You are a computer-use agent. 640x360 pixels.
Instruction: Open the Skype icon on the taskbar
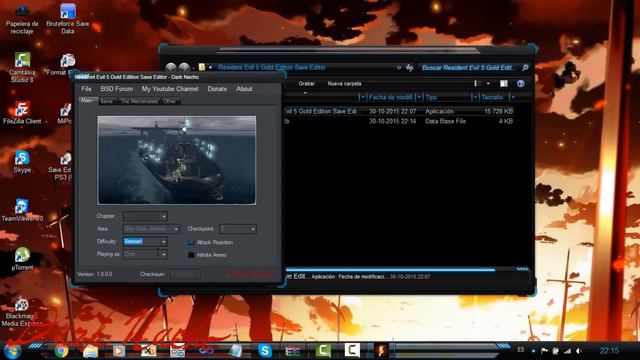point(265,351)
